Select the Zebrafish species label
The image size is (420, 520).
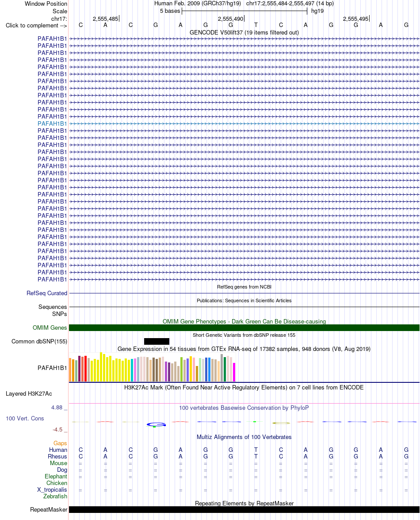[x=55, y=497]
